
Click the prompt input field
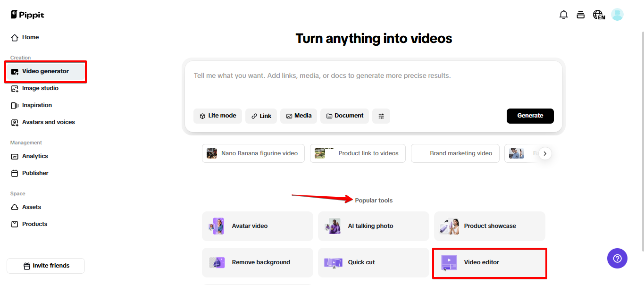click(x=373, y=75)
